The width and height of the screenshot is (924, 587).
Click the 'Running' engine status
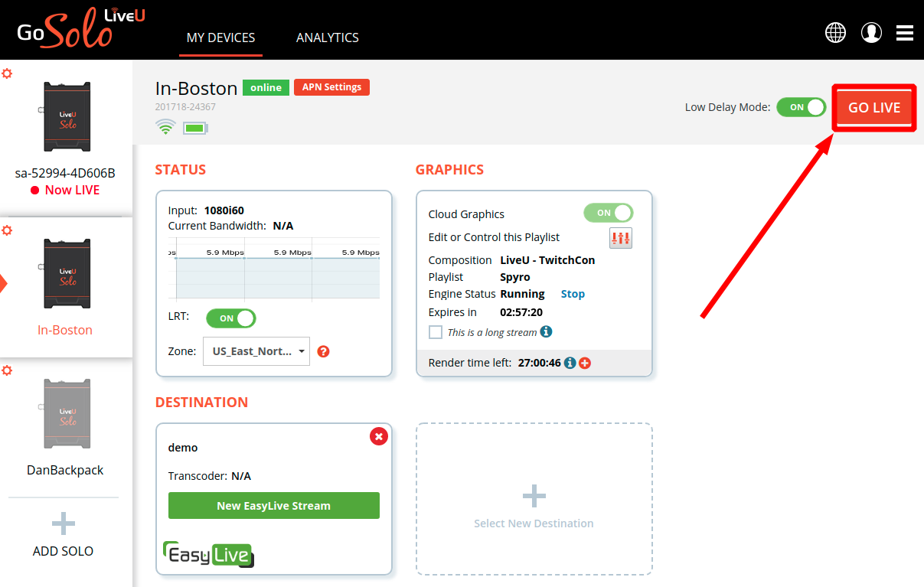click(522, 294)
